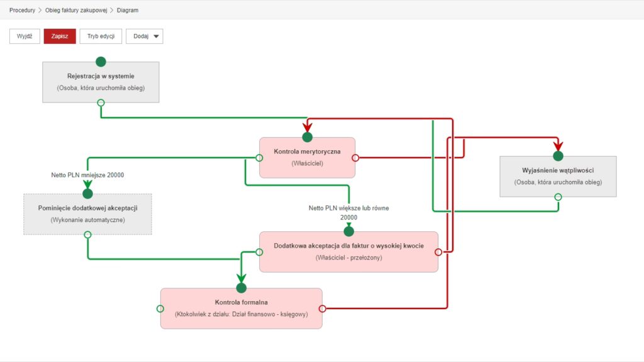The width and height of the screenshot is (644, 362).
Task: Select the Kontrola merytoryczna step box
Action: click(307, 157)
